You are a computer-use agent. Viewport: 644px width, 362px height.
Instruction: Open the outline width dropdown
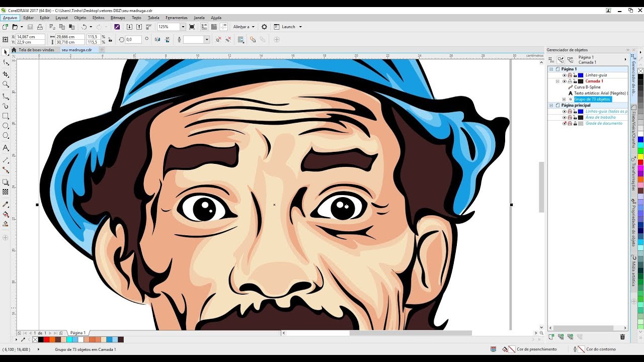pyautogui.click(x=206, y=39)
